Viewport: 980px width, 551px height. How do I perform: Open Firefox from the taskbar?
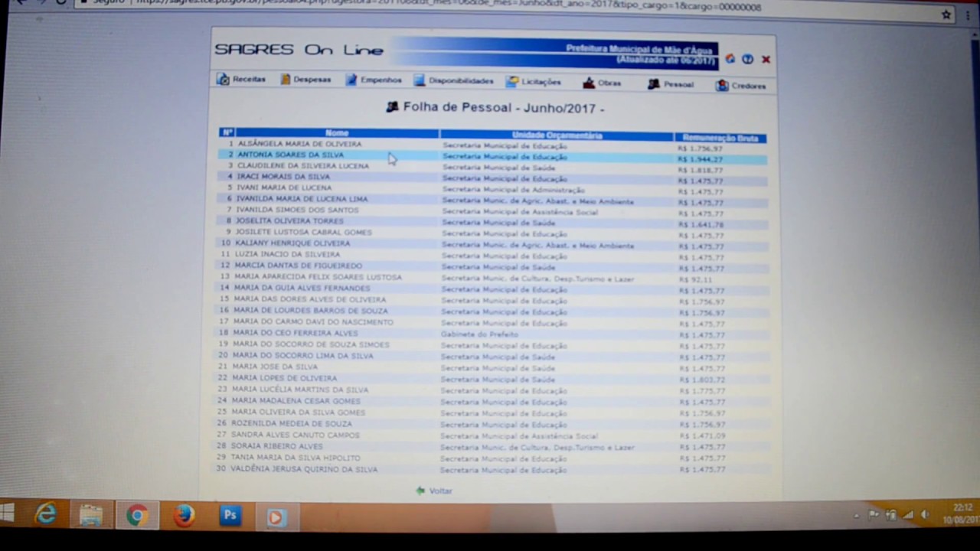click(x=184, y=516)
